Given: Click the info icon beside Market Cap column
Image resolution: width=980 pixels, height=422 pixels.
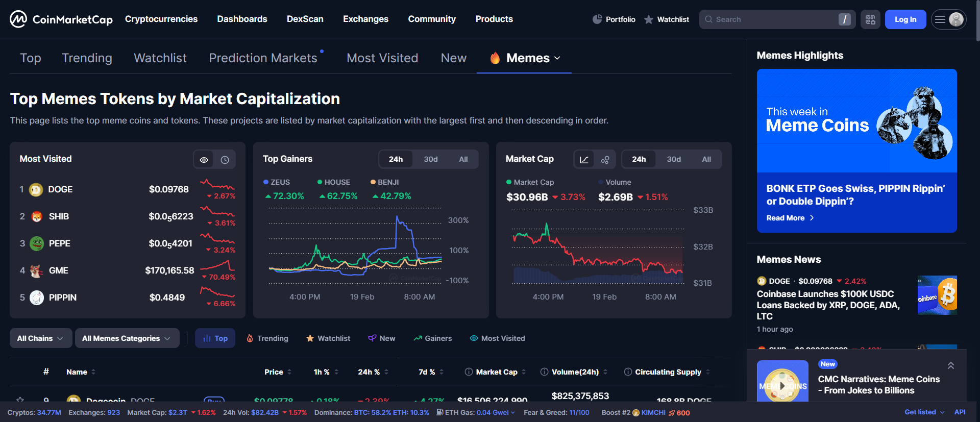Looking at the screenshot, I should click(x=469, y=372).
